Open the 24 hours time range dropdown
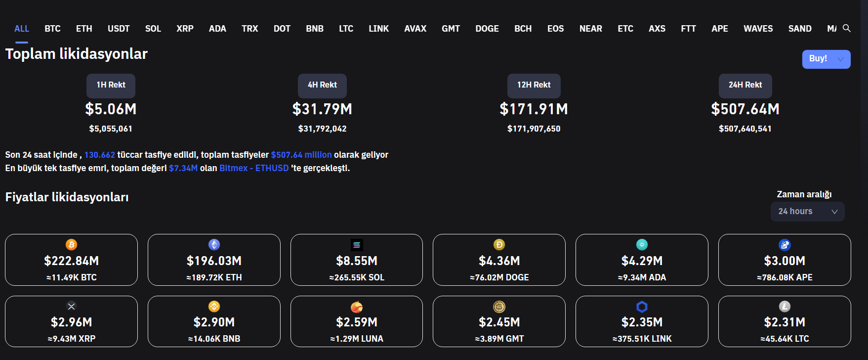Viewport: 868px width, 360px height. [807, 212]
